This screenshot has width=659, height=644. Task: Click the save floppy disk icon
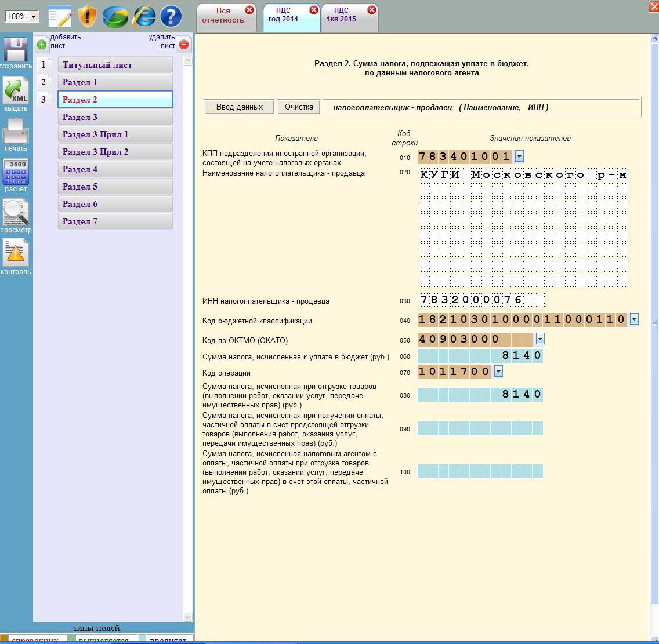(16, 50)
